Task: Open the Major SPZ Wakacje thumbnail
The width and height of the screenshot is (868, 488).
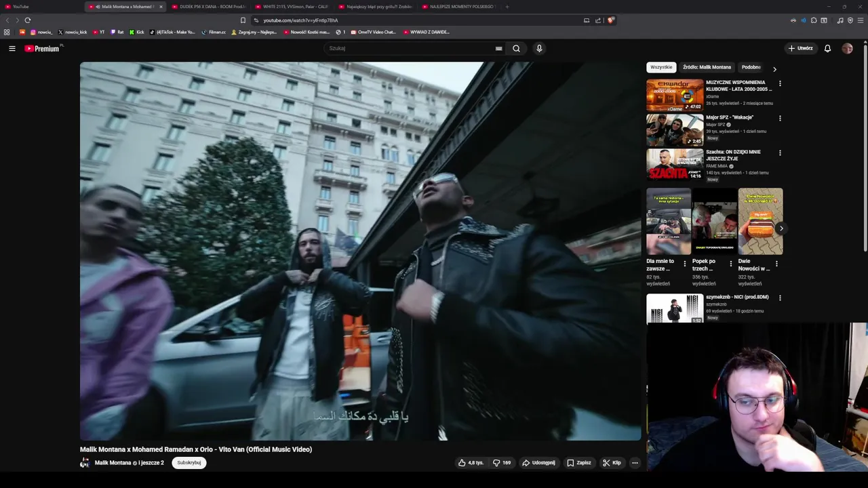Action: pyautogui.click(x=675, y=129)
